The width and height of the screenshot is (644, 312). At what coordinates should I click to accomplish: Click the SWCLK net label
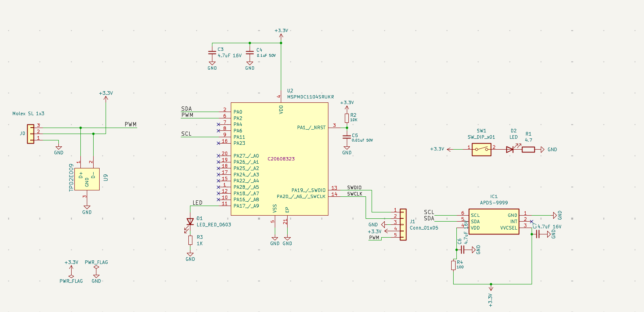tap(355, 194)
